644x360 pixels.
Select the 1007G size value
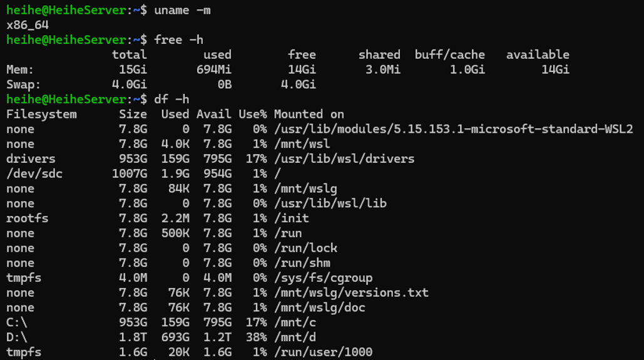click(129, 174)
